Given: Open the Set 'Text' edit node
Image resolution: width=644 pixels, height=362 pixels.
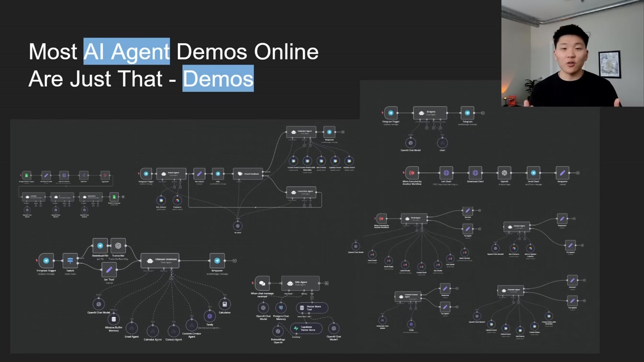Looking at the screenshot, I should pos(109,270).
